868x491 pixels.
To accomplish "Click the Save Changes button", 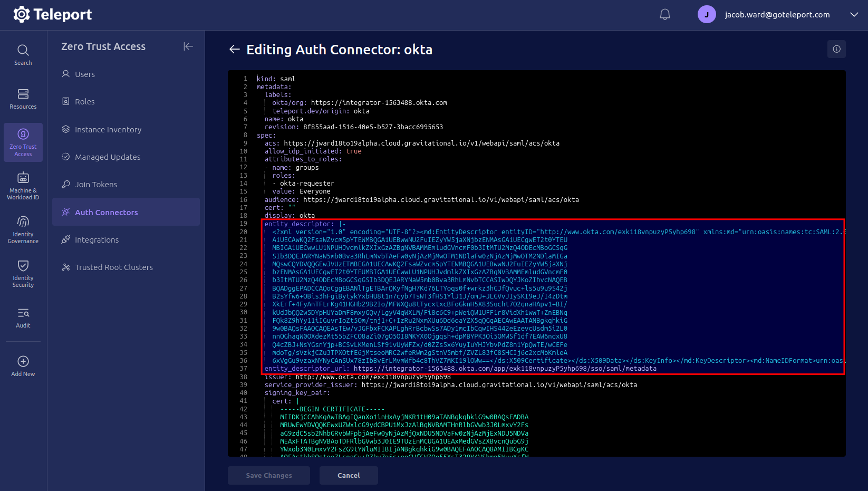I will tap(268, 475).
